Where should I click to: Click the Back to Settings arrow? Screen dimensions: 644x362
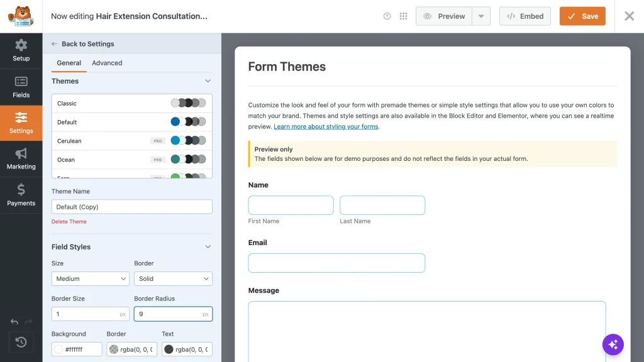point(54,44)
